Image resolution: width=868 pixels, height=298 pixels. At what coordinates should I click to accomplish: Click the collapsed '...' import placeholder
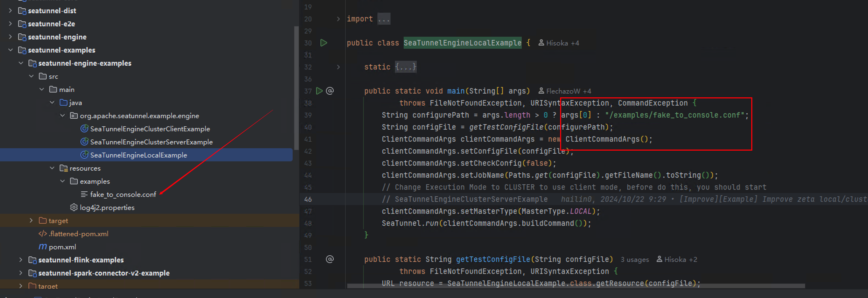383,19
